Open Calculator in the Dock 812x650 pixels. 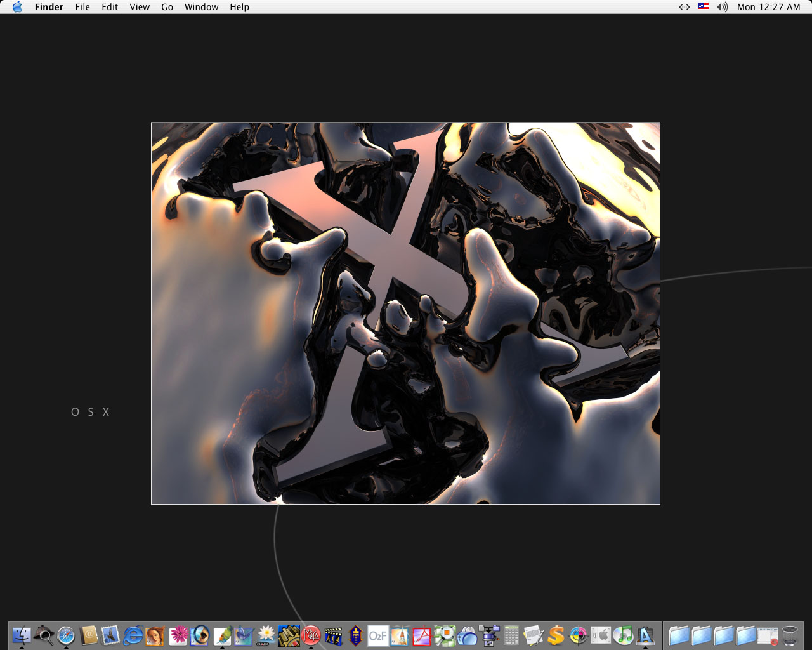[x=511, y=635]
